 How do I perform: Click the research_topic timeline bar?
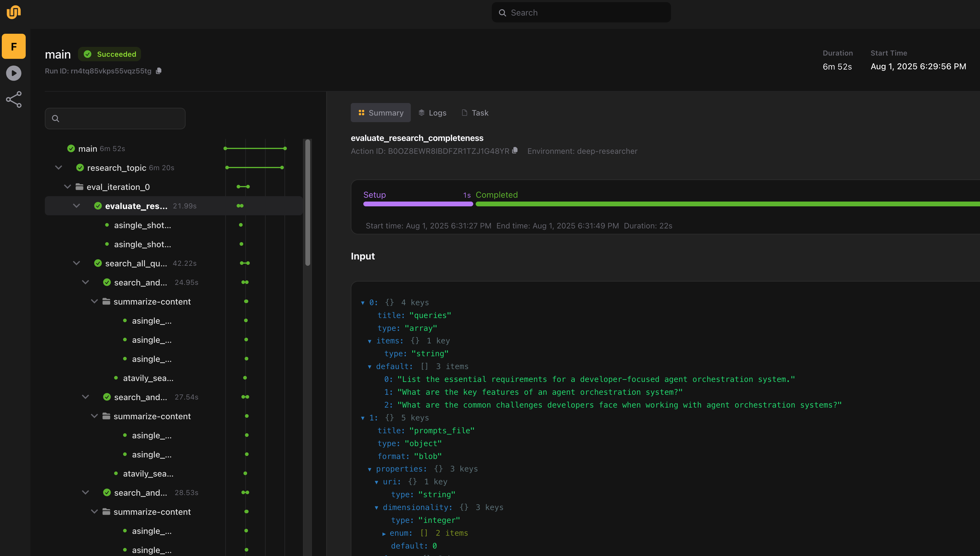pos(255,167)
